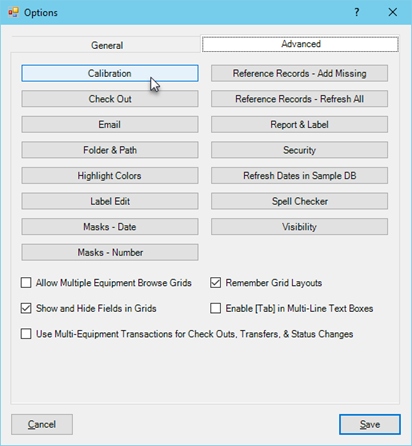This screenshot has height=446, width=412.
Task: Open the Visibility settings
Action: pos(299,227)
